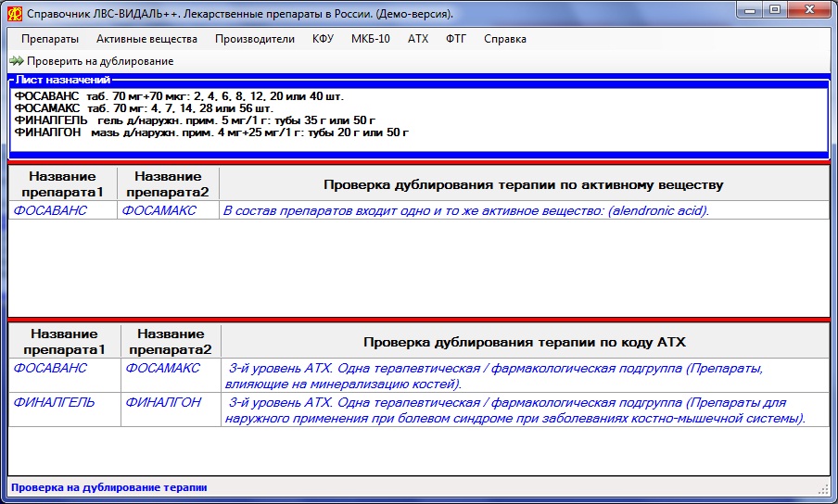
Task: Open the Активные вещества menu
Action: coord(146,39)
